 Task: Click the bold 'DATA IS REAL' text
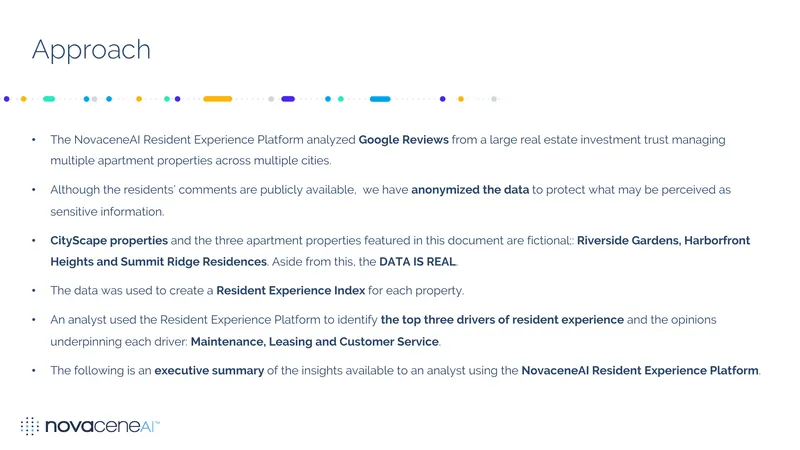417,262
